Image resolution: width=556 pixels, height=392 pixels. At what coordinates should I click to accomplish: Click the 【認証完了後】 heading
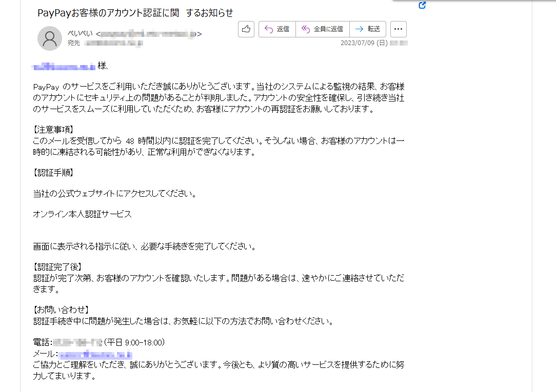point(57,267)
